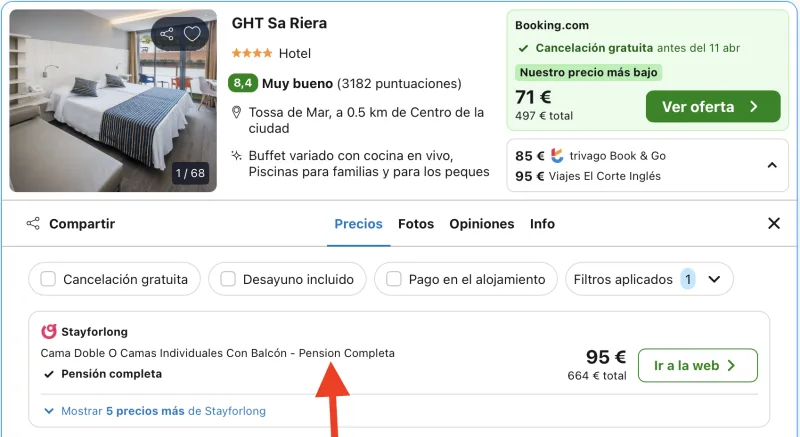Click the four-star hotel rating
Screen dimensions: 800x437
tap(252, 53)
